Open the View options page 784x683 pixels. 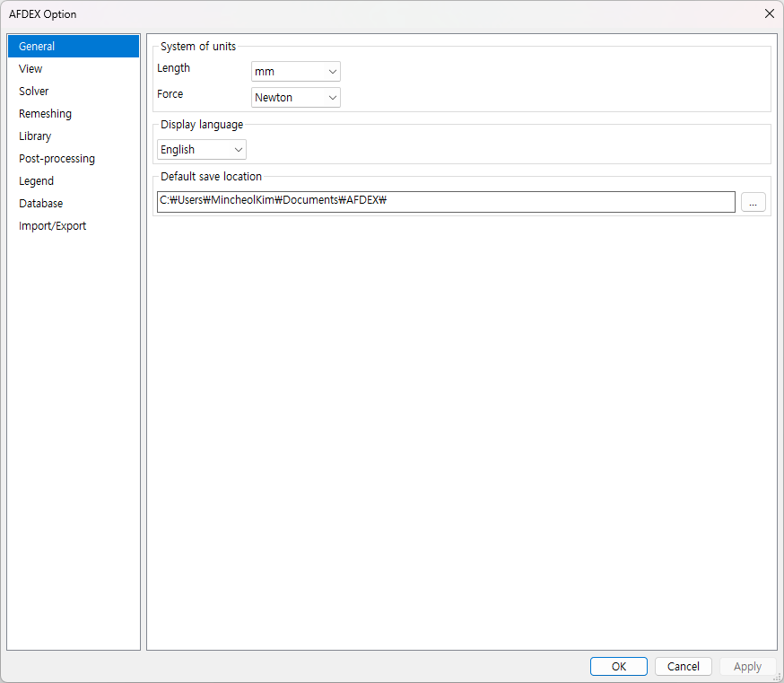pyautogui.click(x=74, y=68)
